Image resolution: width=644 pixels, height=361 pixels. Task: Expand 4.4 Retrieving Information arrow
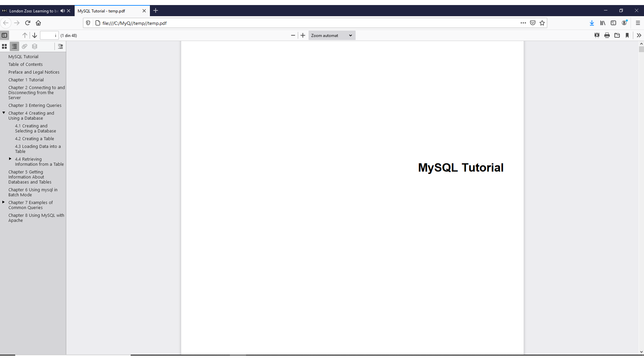click(x=10, y=159)
